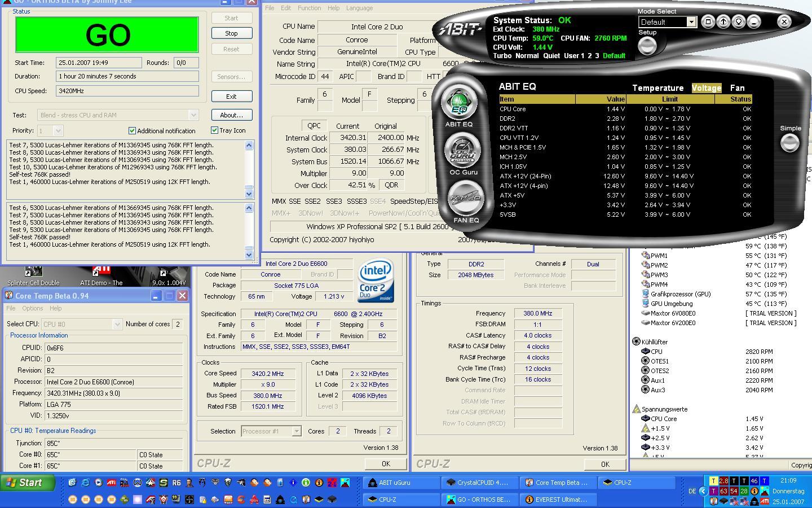Open the R6 game quick launch icon

(x=176, y=483)
